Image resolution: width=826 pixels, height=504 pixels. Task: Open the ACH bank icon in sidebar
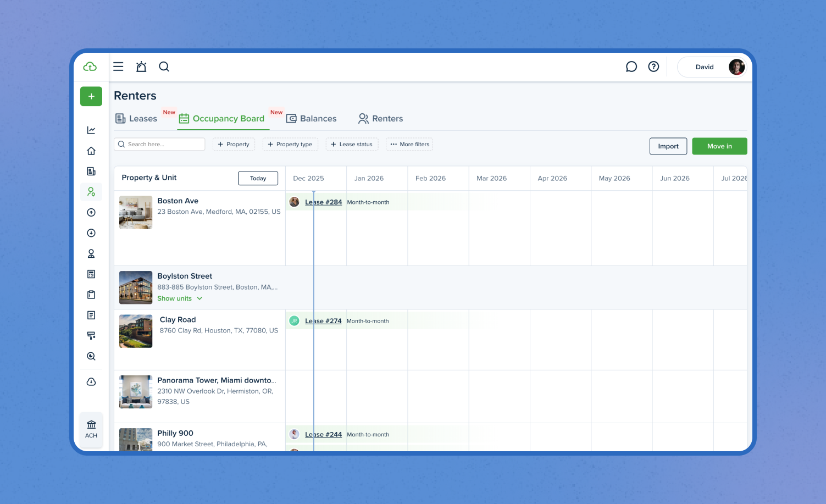[x=91, y=429]
